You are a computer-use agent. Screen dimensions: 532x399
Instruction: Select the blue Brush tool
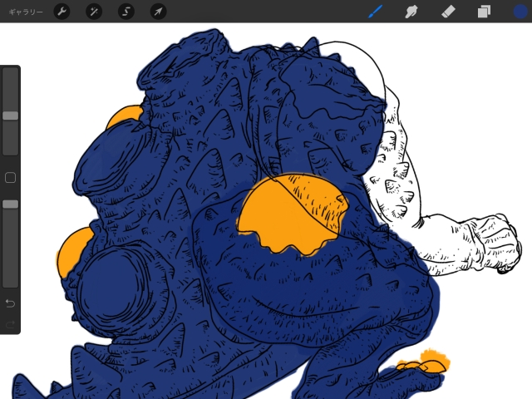pos(375,12)
